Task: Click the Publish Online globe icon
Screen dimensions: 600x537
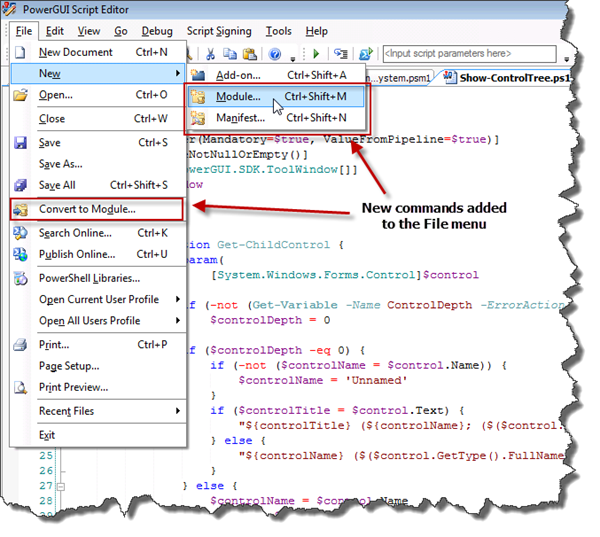Action: [20, 254]
